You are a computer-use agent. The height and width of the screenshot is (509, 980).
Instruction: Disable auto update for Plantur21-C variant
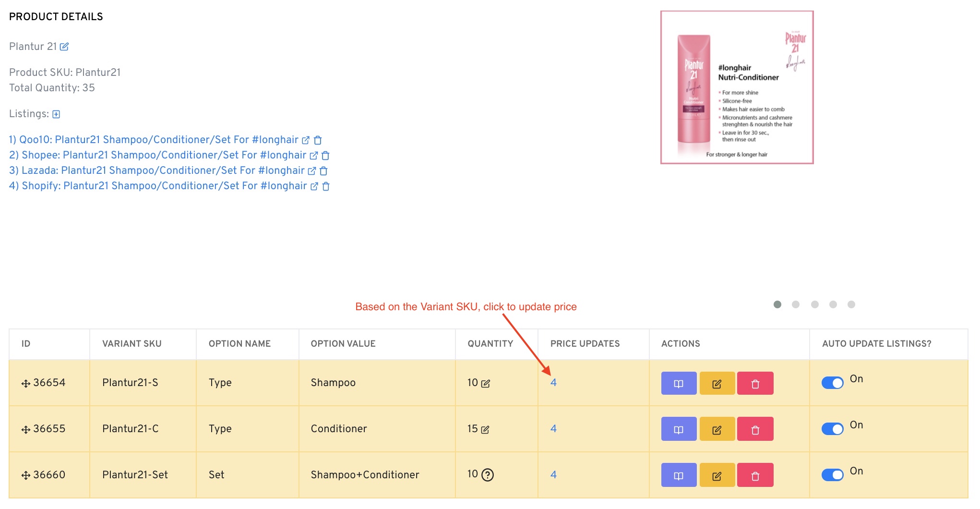tap(833, 429)
